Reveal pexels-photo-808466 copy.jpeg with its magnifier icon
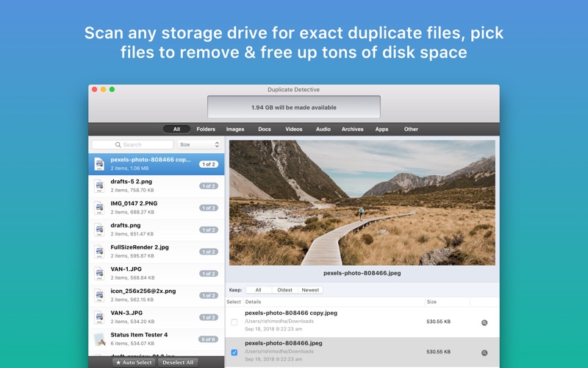The height and width of the screenshot is (368, 588). (484, 322)
